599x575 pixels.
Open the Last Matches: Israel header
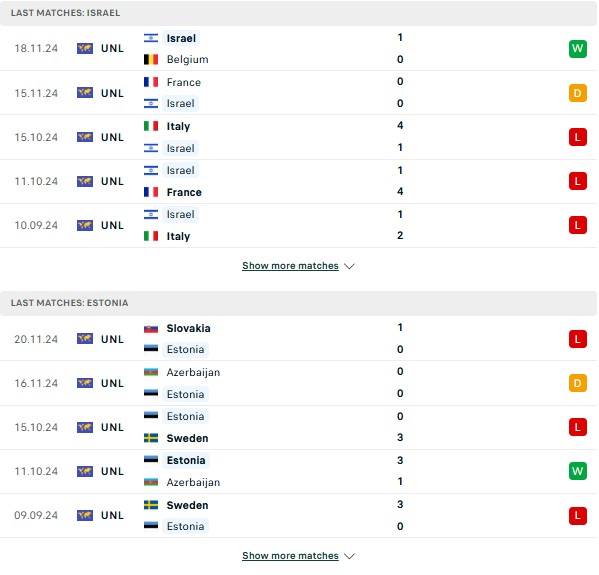298,13
